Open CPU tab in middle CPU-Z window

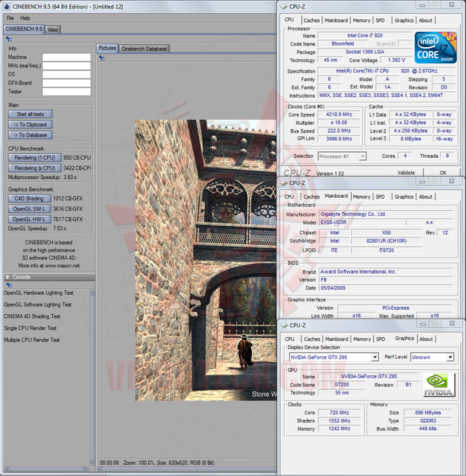pos(289,197)
